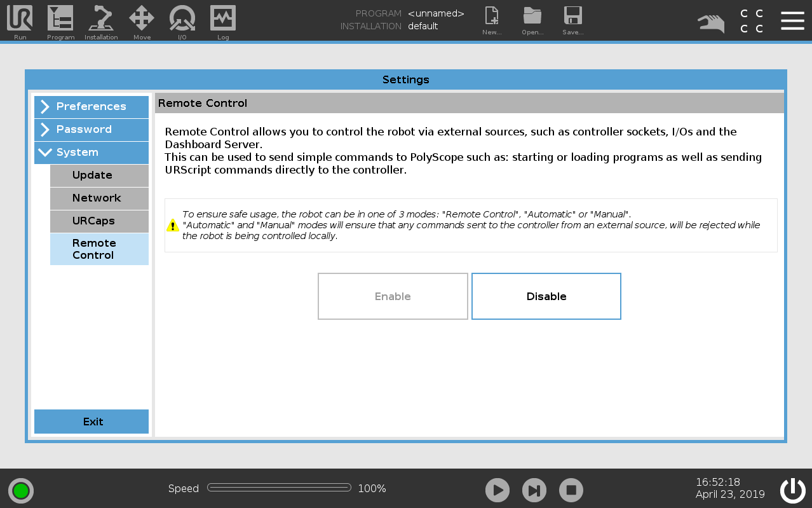Adjust the Speed slider
Screen dimensions: 812x508
click(x=279, y=488)
